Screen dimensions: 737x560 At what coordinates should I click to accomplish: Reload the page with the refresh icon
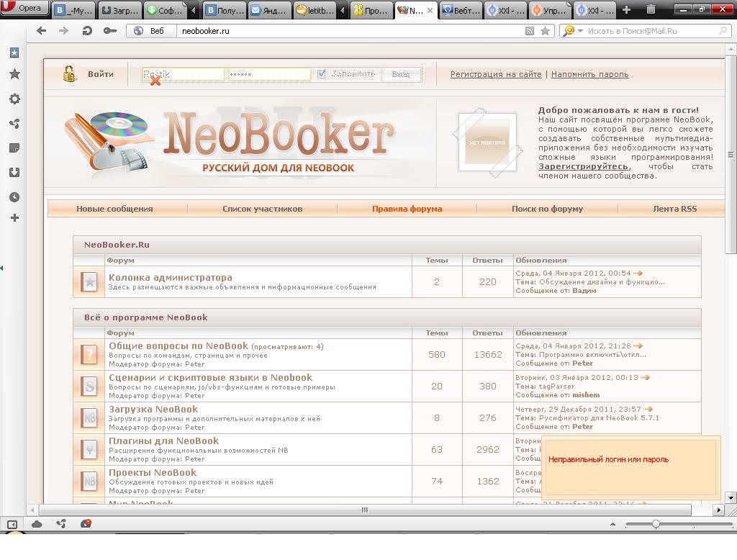click(87, 31)
